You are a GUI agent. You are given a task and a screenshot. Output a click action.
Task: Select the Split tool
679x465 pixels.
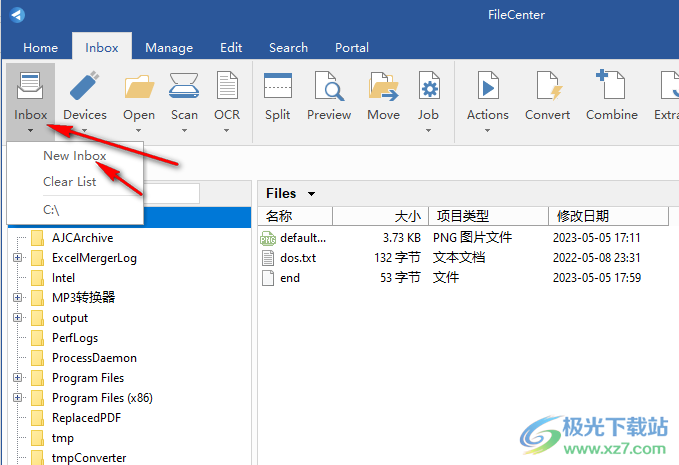278,86
